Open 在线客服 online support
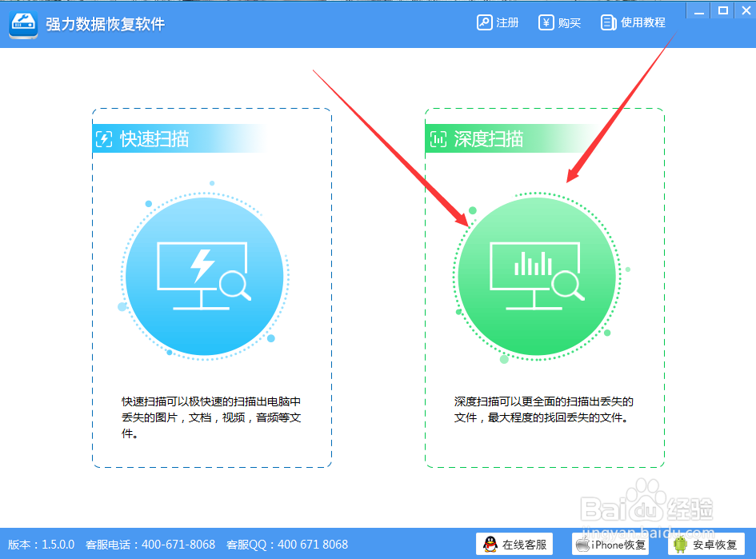Image resolution: width=756 pixels, height=559 pixels. tap(514, 545)
